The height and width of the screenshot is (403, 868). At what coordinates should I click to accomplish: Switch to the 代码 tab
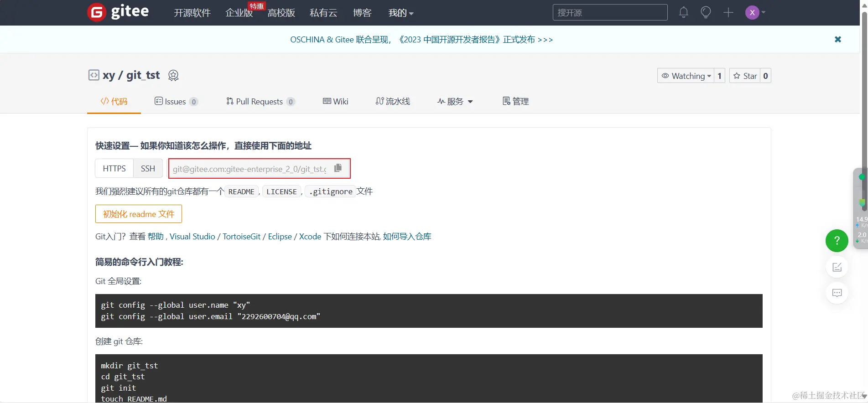(x=114, y=101)
